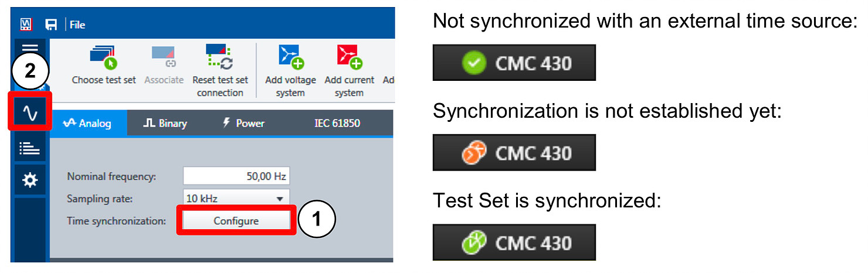Viewport: 868px width, 273px height.
Task: Select the Analog tab
Action: (89, 123)
